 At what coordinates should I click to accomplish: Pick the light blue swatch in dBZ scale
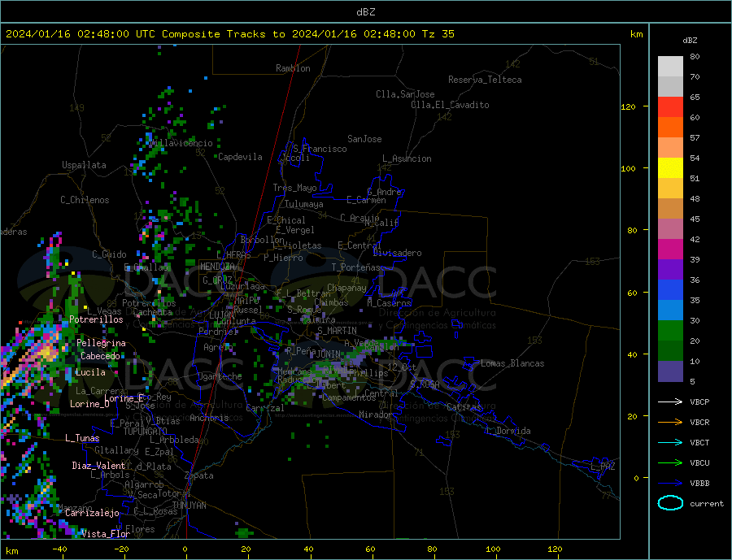click(x=670, y=310)
